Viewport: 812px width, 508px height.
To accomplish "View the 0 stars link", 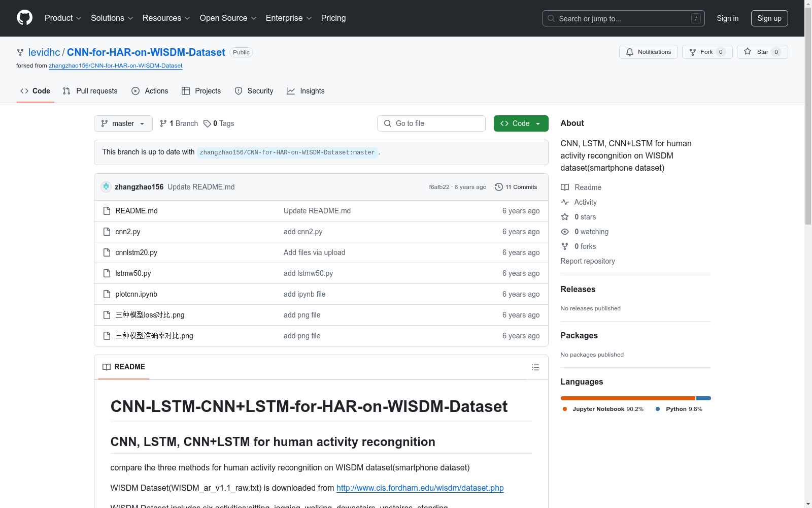I will (x=578, y=217).
